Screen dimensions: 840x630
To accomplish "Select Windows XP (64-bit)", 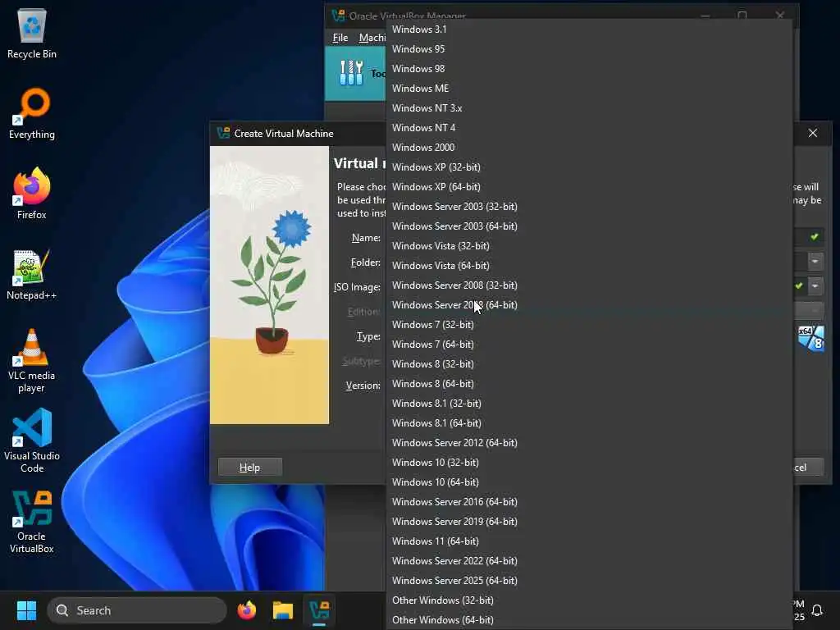I will [589, 187].
